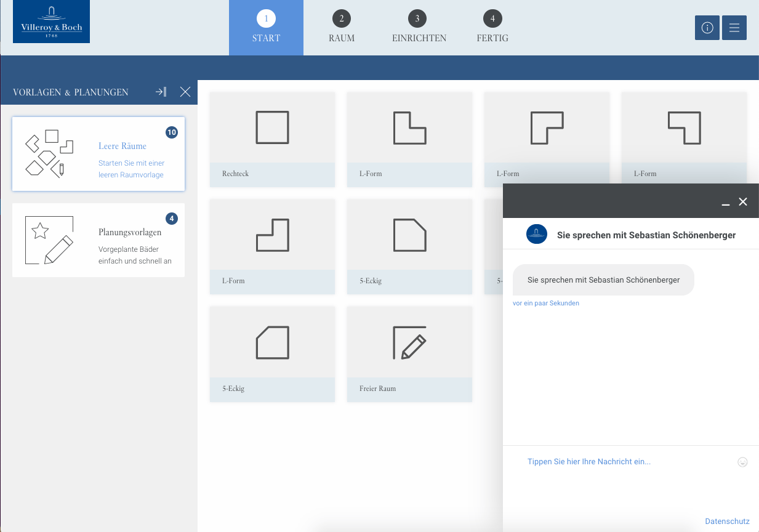Image resolution: width=759 pixels, height=532 pixels.
Task: Click the chat header "Sie sprechen mit Sebastian Schönenberger"
Action: coord(646,235)
